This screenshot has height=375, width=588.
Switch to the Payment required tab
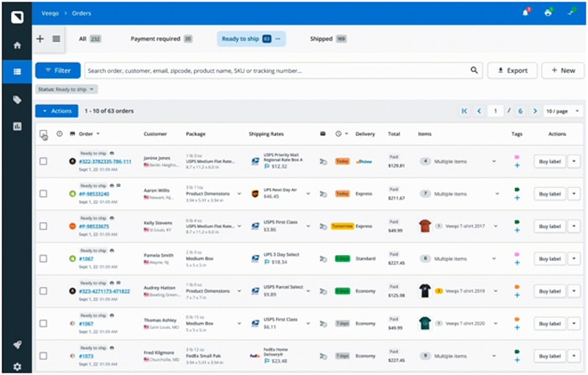(160, 39)
